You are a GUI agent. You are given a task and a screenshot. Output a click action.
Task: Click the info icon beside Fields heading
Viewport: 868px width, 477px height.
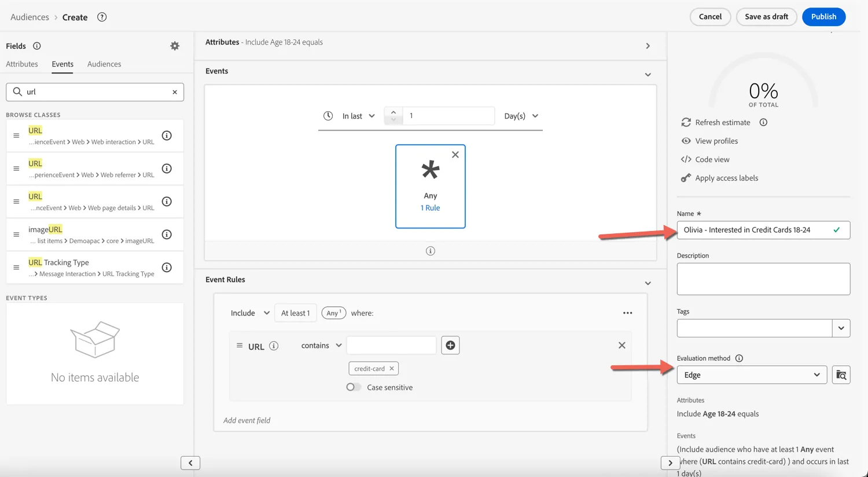coord(37,46)
